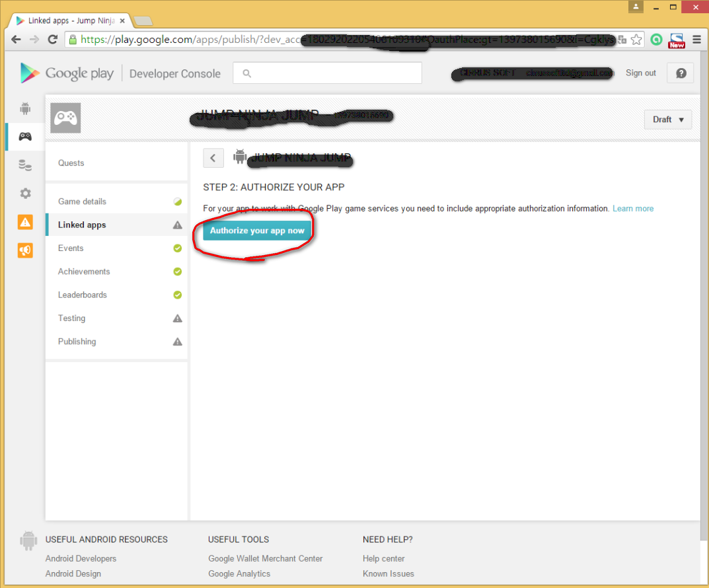This screenshot has height=588, width=709.
Task: Click the Sign out link
Action: point(640,73)
